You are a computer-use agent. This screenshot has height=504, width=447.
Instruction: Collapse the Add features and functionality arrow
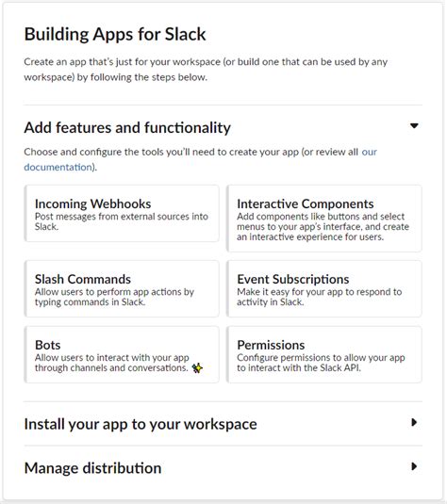(414, 125)
